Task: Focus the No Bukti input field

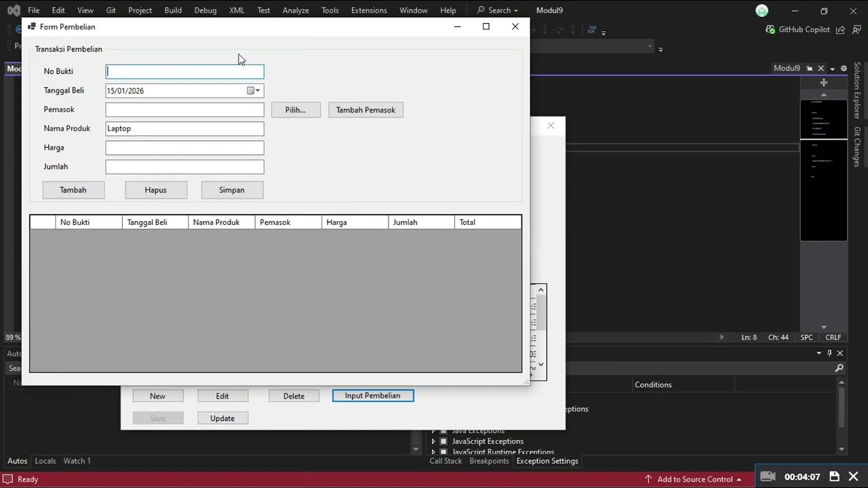Action: 184,71
